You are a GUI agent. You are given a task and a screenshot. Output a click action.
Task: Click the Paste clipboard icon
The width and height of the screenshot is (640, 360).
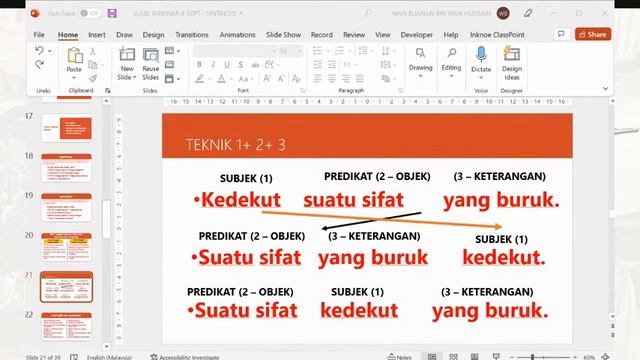pyautogui.click(x=74, y=56)
